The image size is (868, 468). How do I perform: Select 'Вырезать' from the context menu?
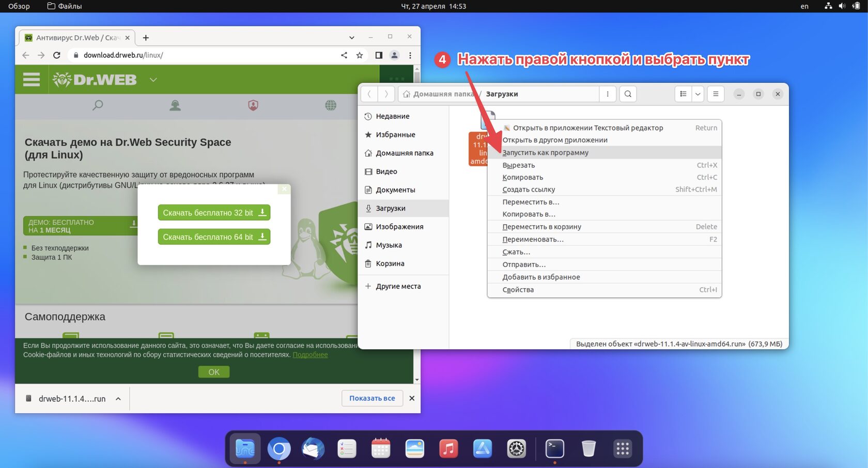[605, 165]
